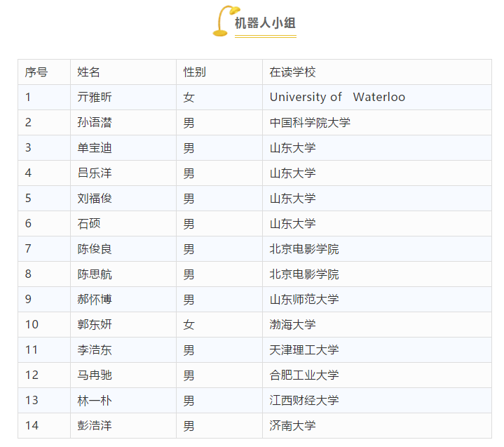
Task: Select the 济南大学 cell in last row
Action: pyautogui.click(x=293, y=426)
